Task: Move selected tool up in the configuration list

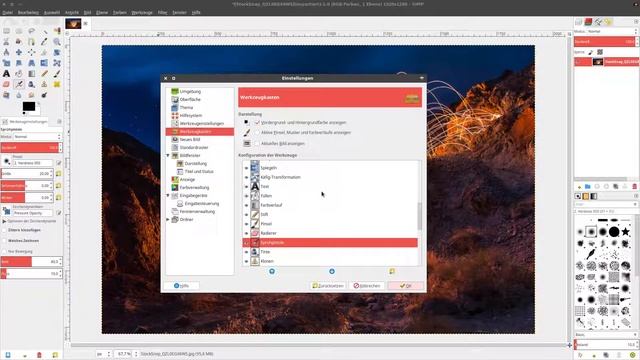Action: (272, 271)
